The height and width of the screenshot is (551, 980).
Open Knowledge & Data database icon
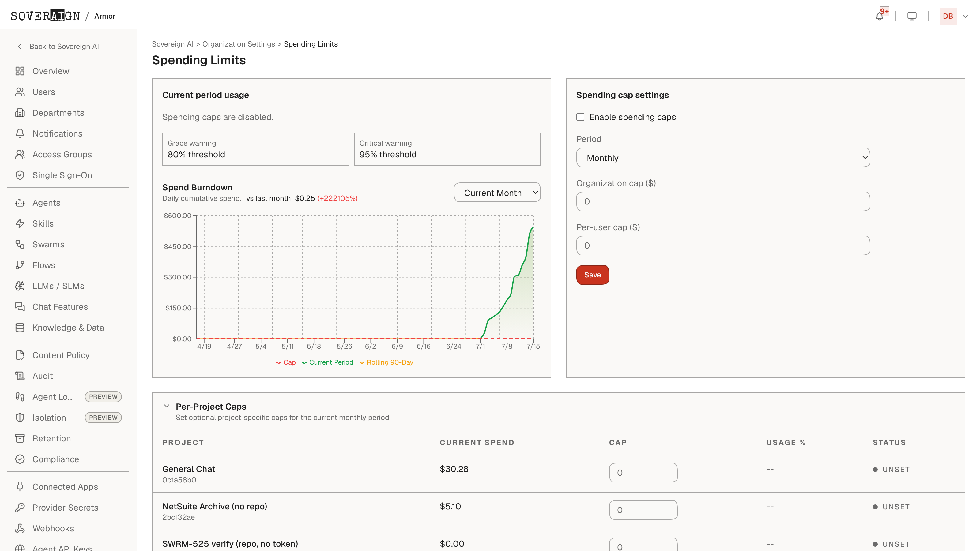tap(20, 328)
